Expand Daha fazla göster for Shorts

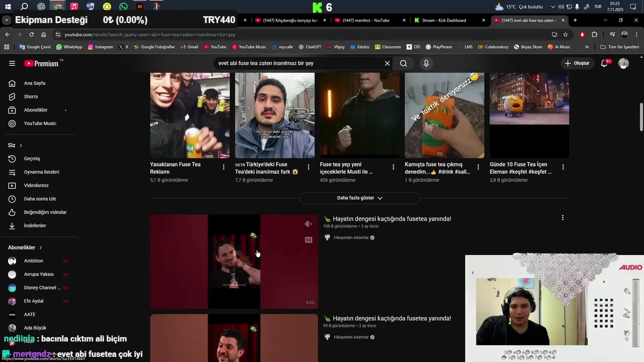(x=360, y=198)
